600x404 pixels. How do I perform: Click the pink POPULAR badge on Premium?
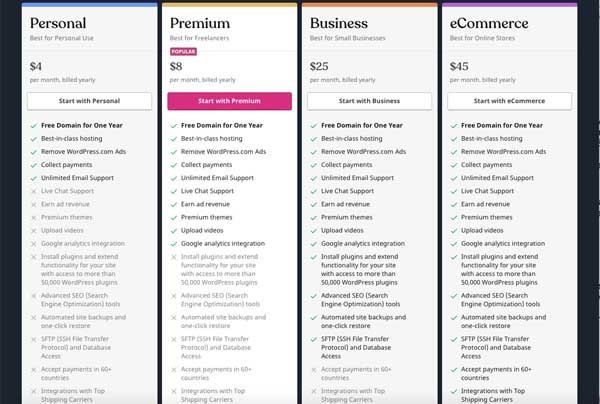(183, 52)
